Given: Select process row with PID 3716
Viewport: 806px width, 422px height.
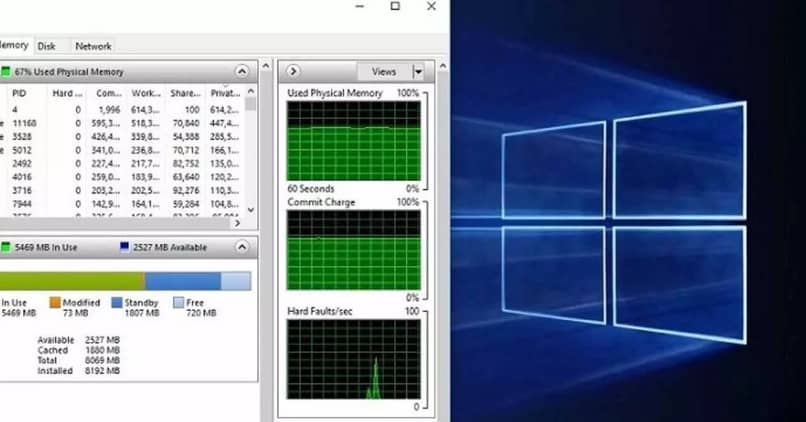Looking at the screenshot, I should [x=122, y=191].
